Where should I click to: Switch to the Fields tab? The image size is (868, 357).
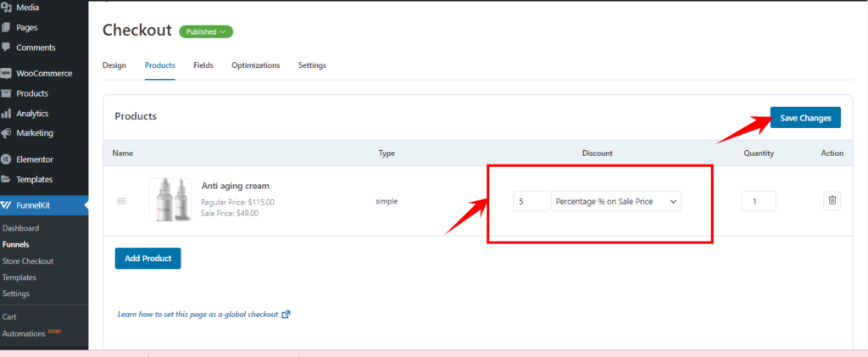[203, 65]
